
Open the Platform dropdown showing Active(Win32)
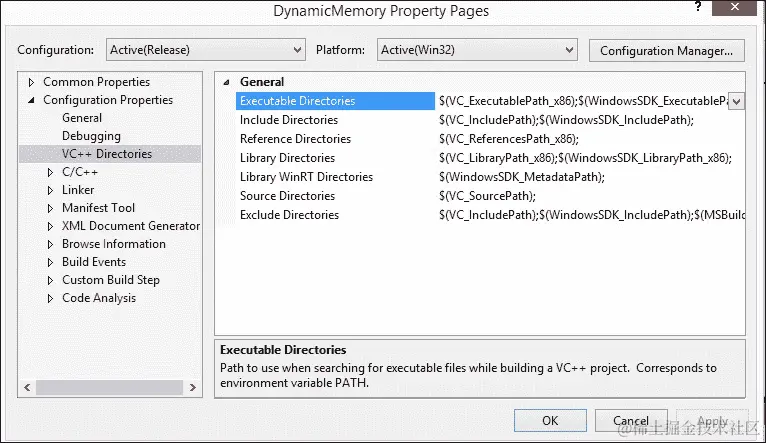(477, 50)
